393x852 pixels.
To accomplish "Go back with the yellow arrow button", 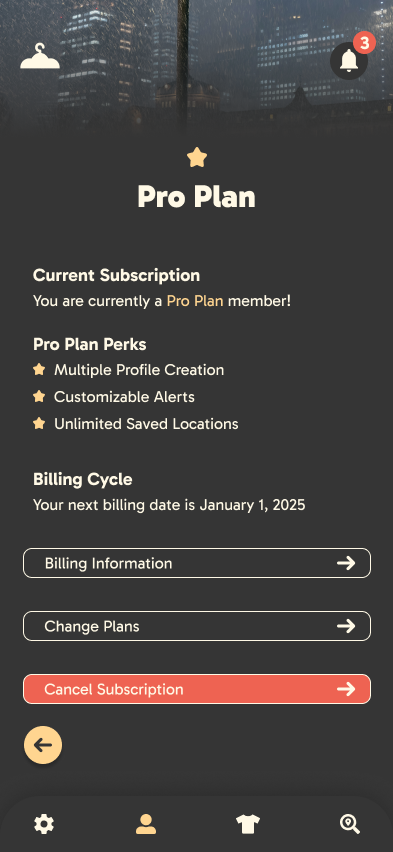I will coord(43,745).
